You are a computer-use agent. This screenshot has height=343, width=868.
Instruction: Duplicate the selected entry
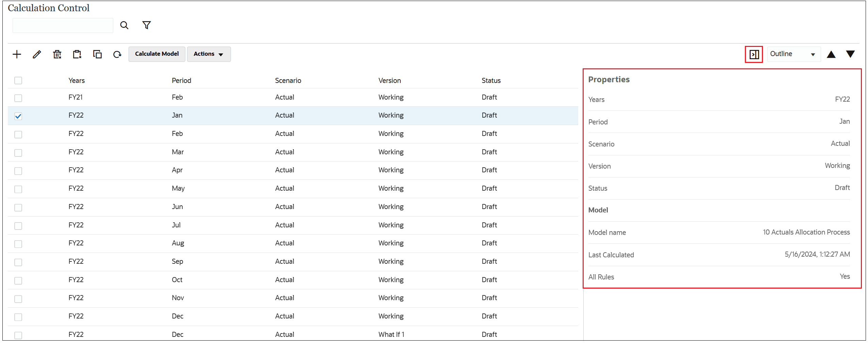[97, 54]
